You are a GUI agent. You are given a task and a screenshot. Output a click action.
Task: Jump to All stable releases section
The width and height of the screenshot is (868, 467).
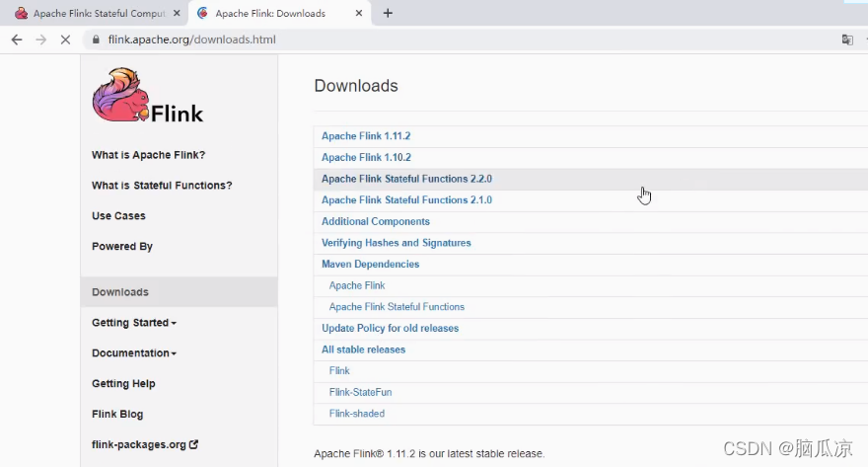[x=363, y=350]
